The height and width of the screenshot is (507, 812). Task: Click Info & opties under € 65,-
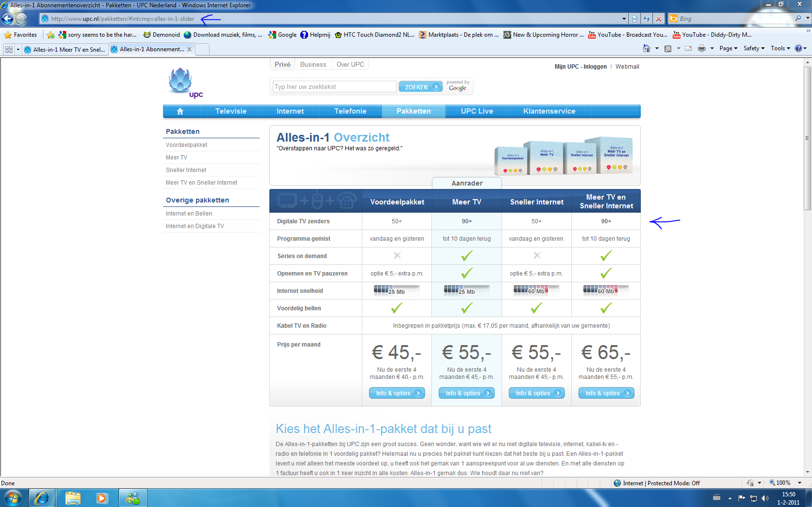tap(606, 393)
